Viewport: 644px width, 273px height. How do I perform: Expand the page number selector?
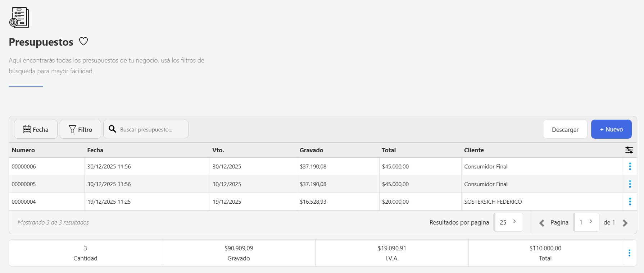(x=586, y=222)
